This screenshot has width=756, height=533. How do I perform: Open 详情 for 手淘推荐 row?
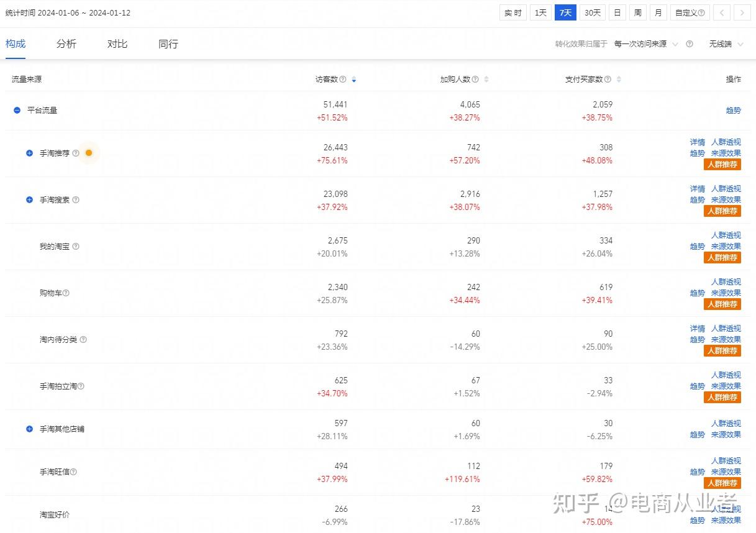[698, 142]
